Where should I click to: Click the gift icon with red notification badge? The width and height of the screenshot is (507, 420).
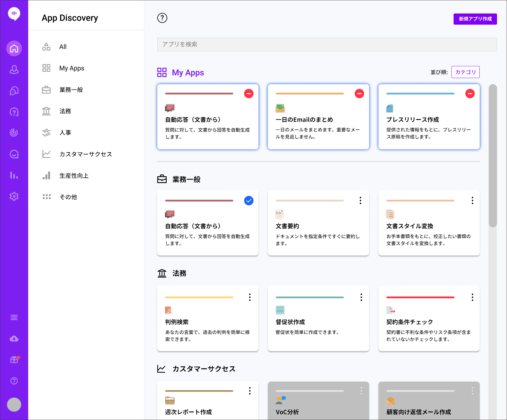tap(14, 359)
